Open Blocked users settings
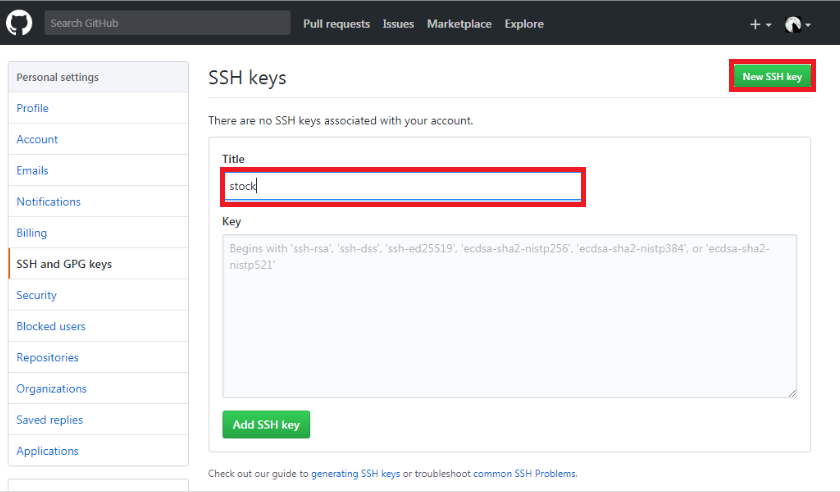The height and width of the screenshot is (492, 840). tap(51, 326)
